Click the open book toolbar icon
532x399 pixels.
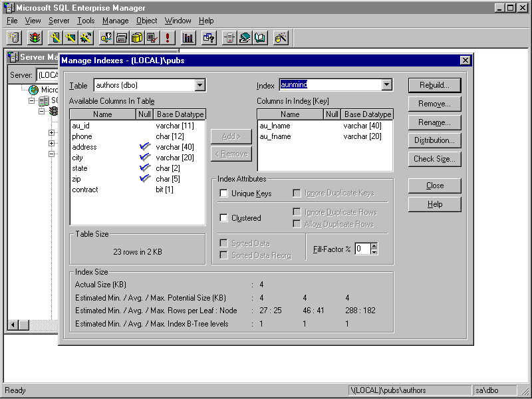(260, 38)
